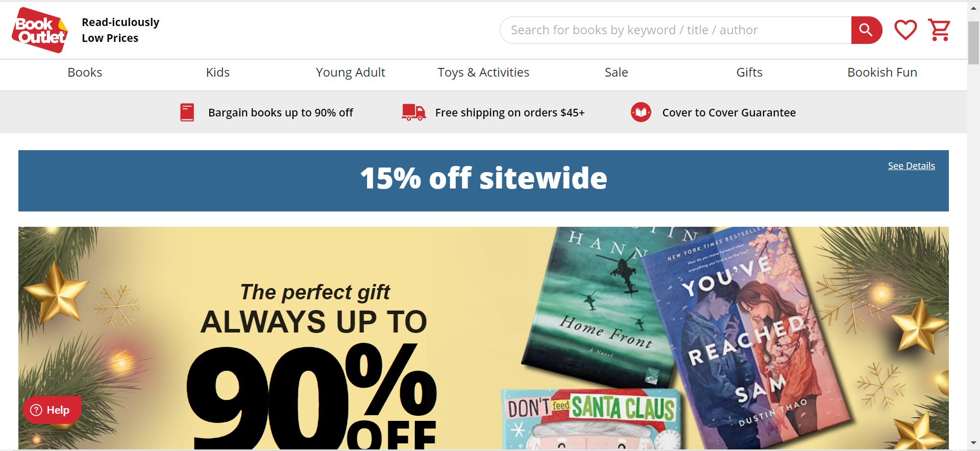
Task: Click the Cover to Cover Guarantee badge icon
Action: 641,112
